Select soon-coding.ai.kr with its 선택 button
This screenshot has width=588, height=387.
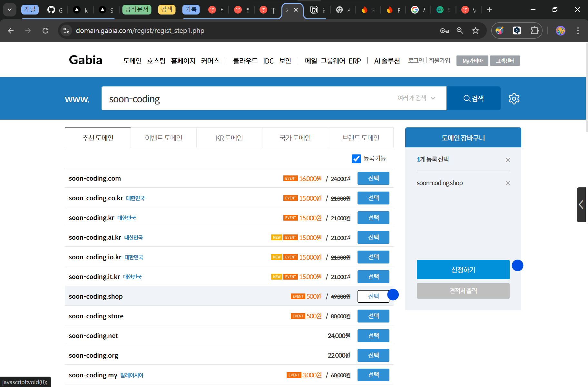point(373,237)
